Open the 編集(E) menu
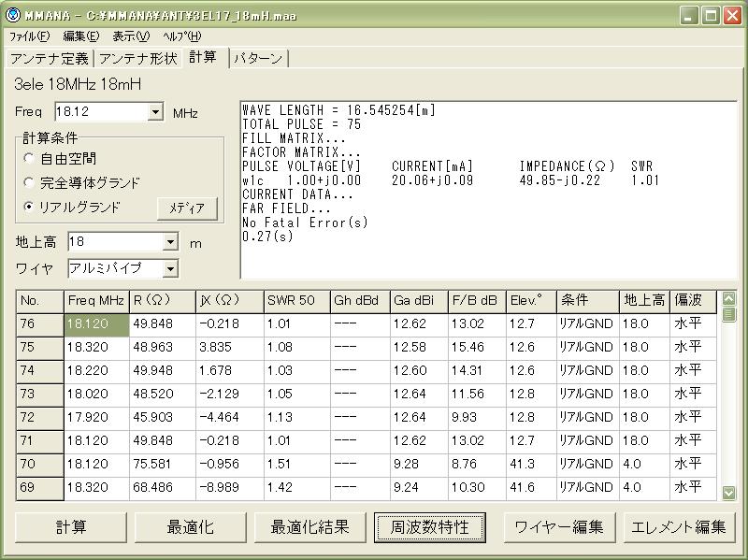748x560 pixels. (81, 36)
